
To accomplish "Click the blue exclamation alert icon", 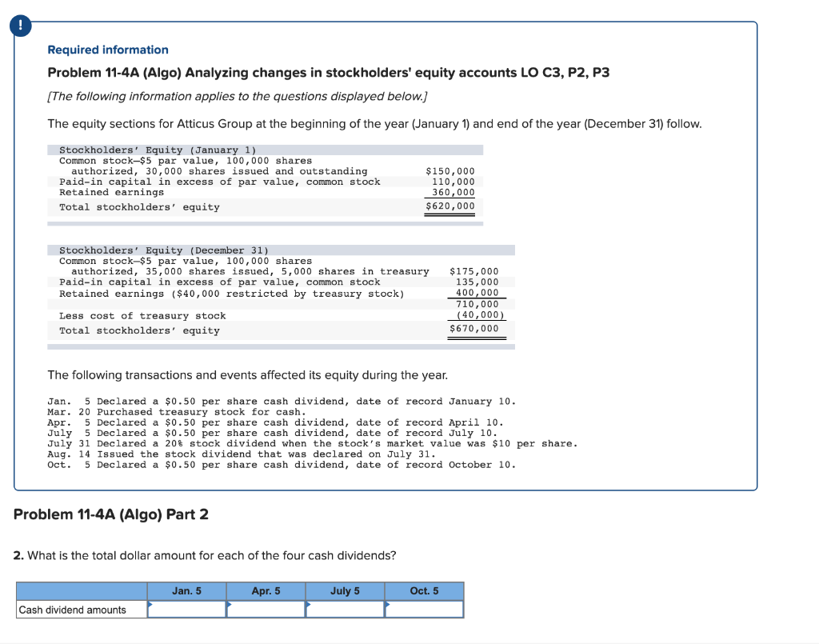I will click(x=20, y=26).
